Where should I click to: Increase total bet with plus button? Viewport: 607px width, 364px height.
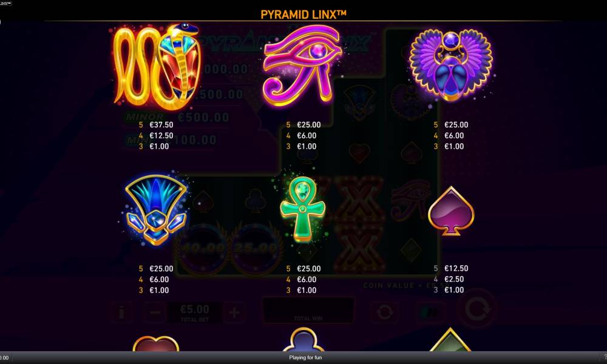[x=234, y=312]
